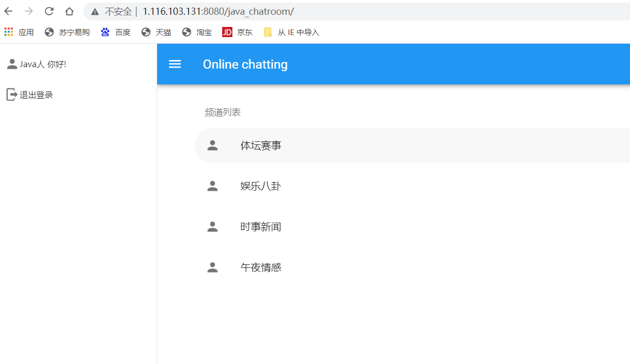
Task: Click the address bar URL
Action: [192, 11]
